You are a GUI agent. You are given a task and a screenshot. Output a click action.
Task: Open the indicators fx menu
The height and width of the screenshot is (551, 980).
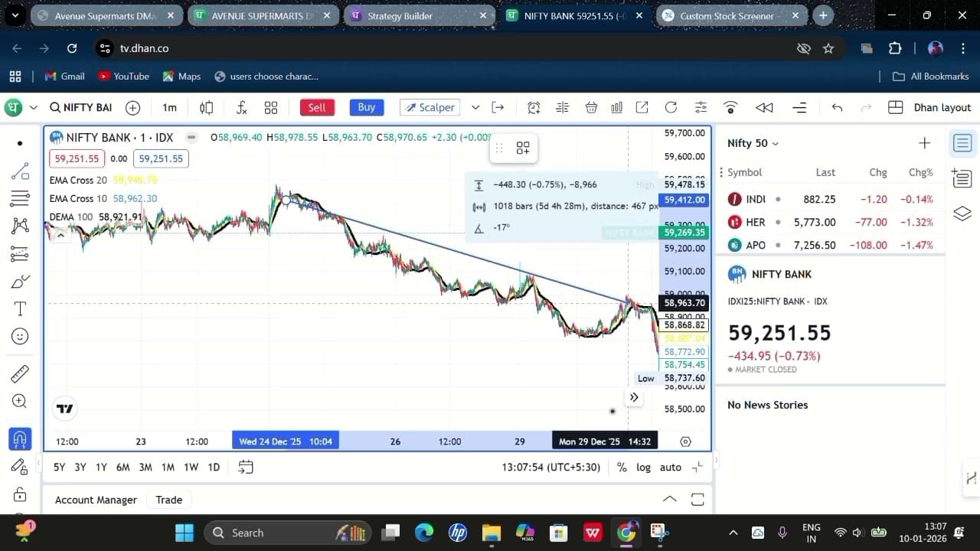241,108
